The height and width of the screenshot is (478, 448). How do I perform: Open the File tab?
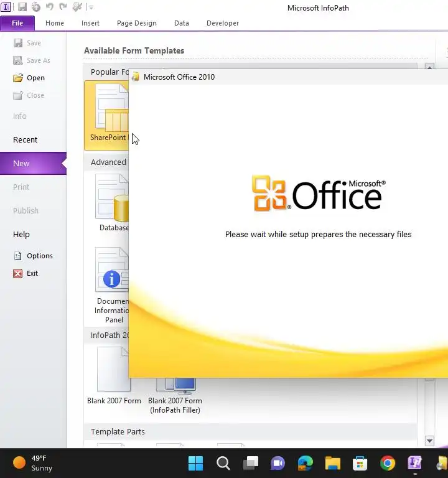click(17, 23)
